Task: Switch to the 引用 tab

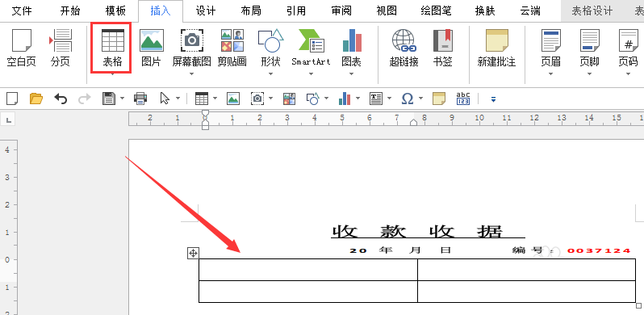Action: point(296,10)
